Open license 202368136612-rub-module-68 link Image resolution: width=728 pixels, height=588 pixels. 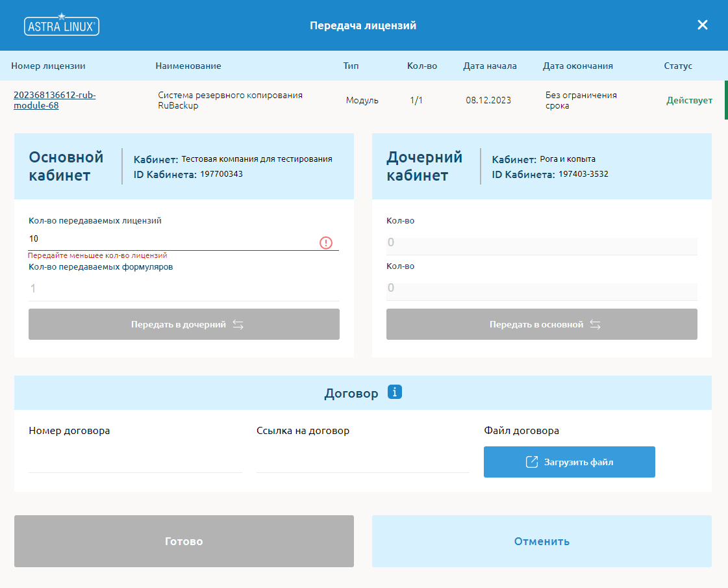55,100
